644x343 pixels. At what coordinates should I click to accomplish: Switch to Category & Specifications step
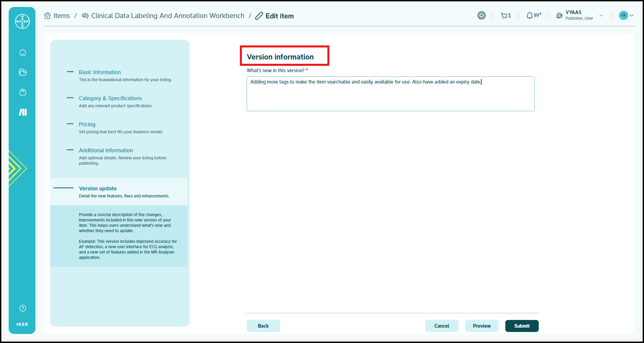click(x=110, y=98)
